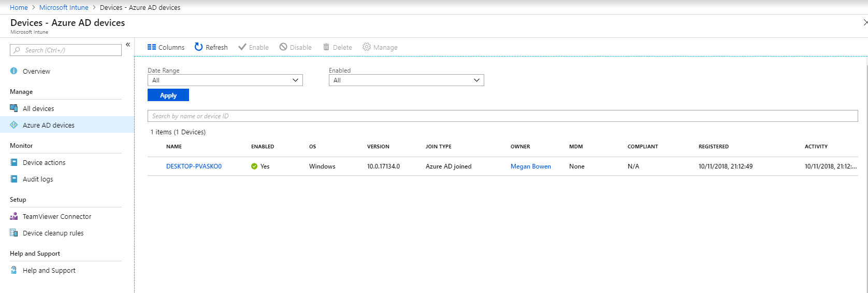This screenshot has width=868, height=293.
Task: Sort by the ACTIVITY column header
Action: point(816,147)
